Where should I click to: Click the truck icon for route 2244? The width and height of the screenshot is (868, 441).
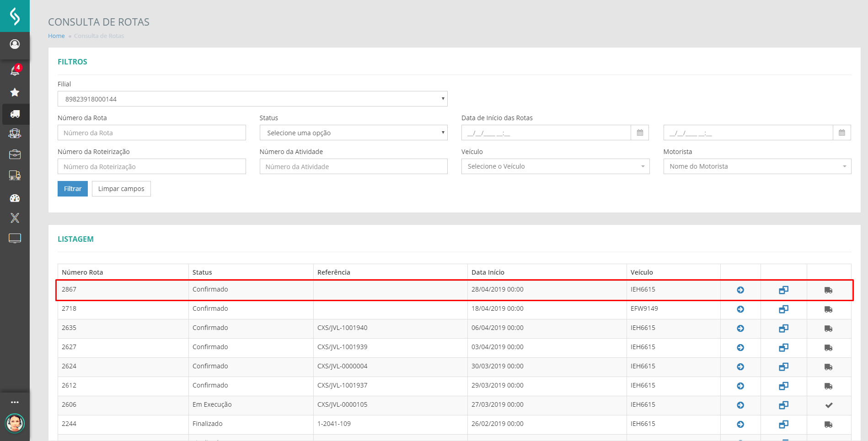(829, 425)
